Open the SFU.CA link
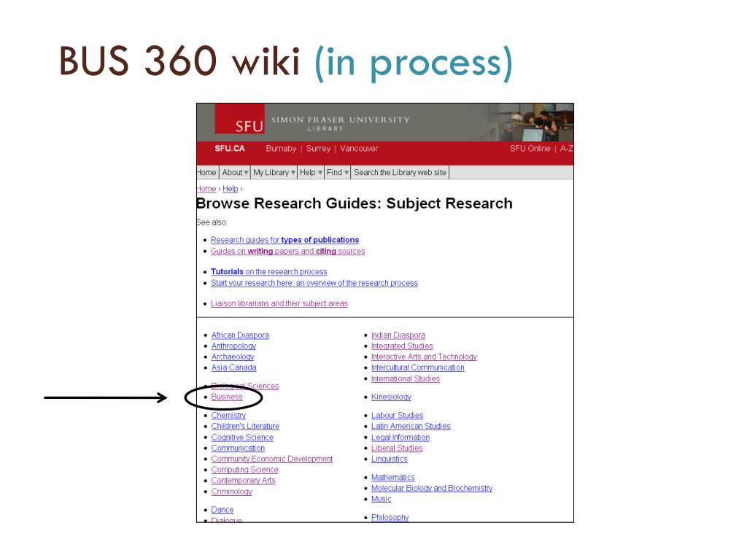 tap(230, 149)
